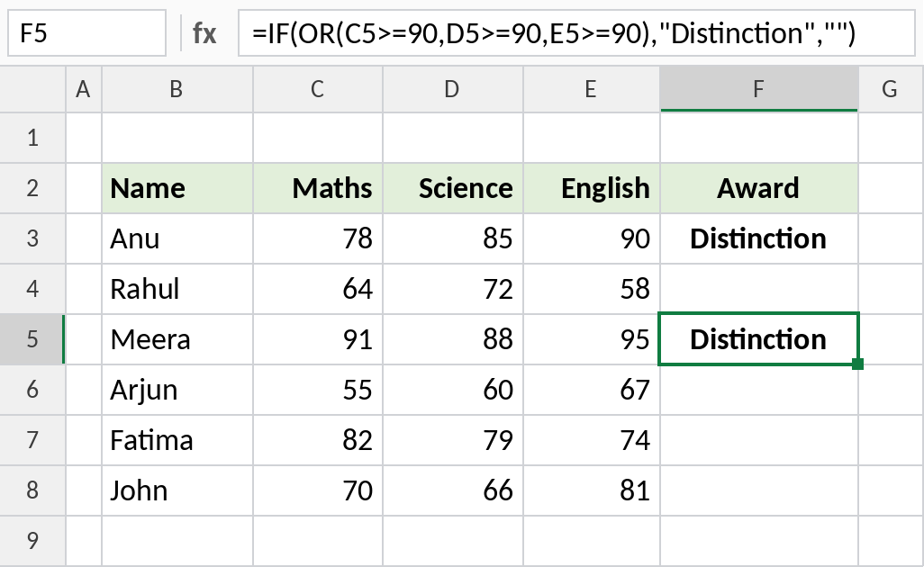This screenshot has height=567, width=924.
Task: Click Meera's English score 95
Action: [x=592, y=339]
